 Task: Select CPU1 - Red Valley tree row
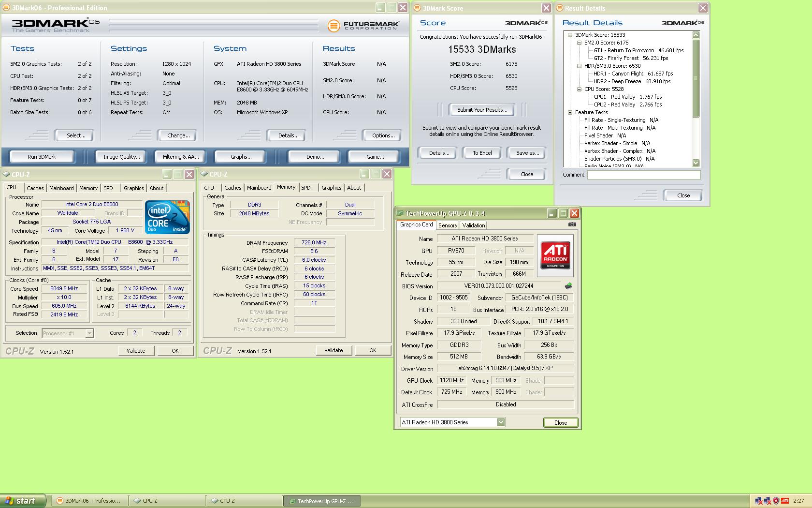pos(628,97)
